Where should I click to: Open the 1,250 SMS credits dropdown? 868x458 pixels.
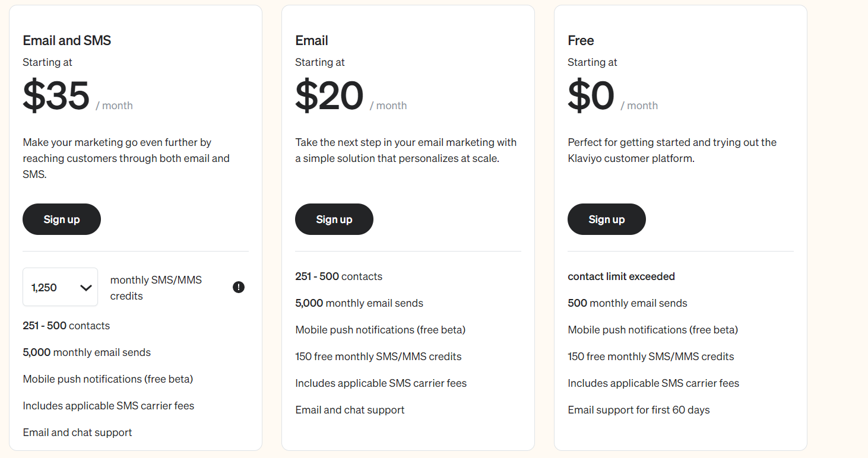[60, 287]
